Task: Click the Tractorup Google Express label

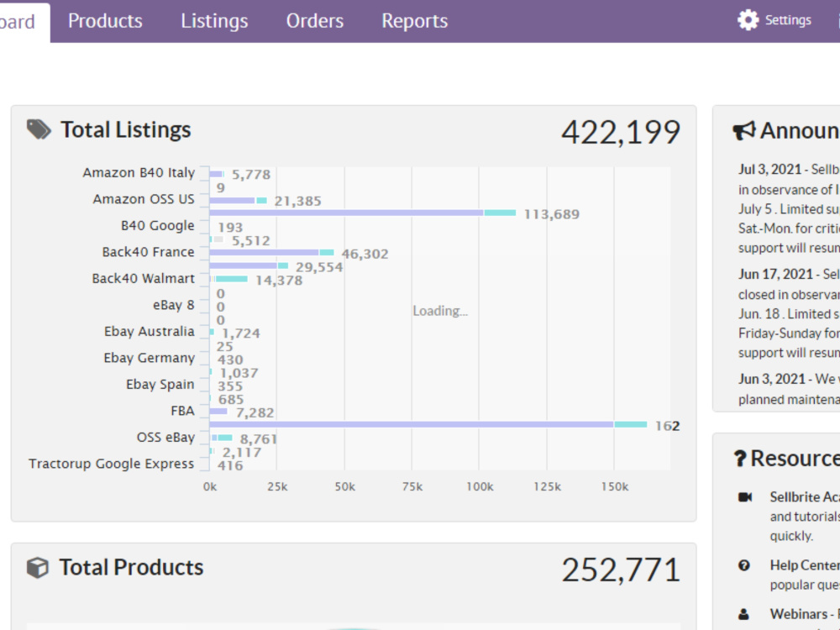Action: (112, 464)
